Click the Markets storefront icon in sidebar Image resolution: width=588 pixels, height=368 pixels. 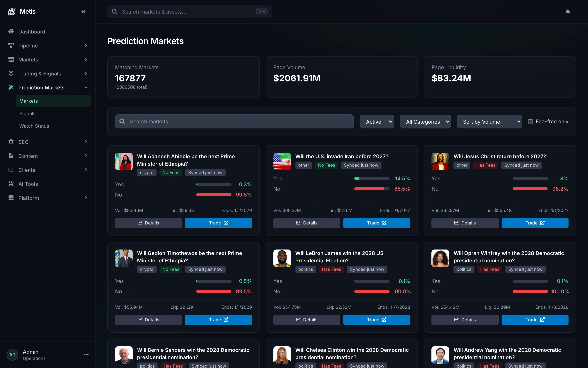11,59
